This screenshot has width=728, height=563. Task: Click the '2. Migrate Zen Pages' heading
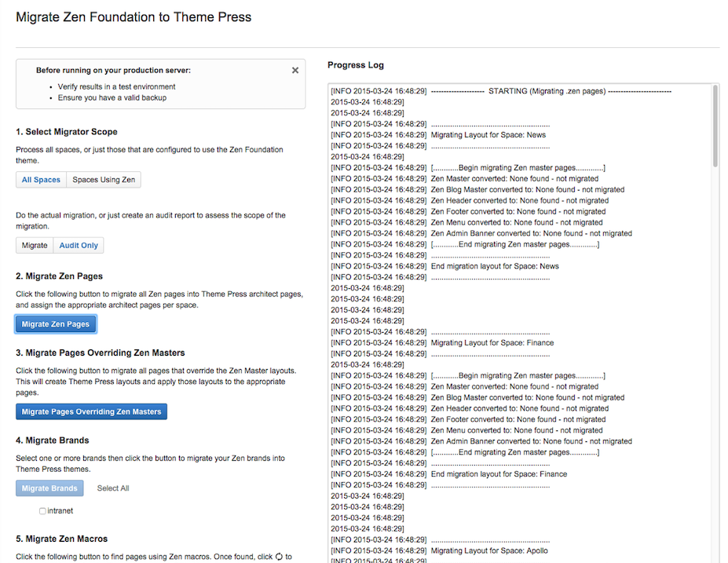coord(60,276)
